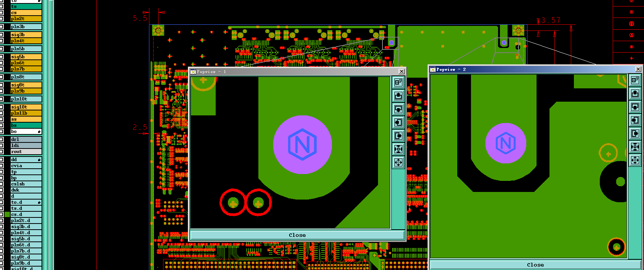The width and height of the screenshot is (644, 270).
Task: Select the sig5b.d layer row
Action: coord(26,239)
